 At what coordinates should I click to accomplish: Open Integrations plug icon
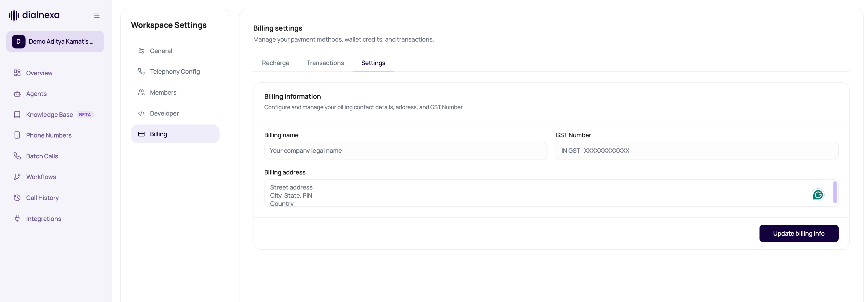coord(17,219)
